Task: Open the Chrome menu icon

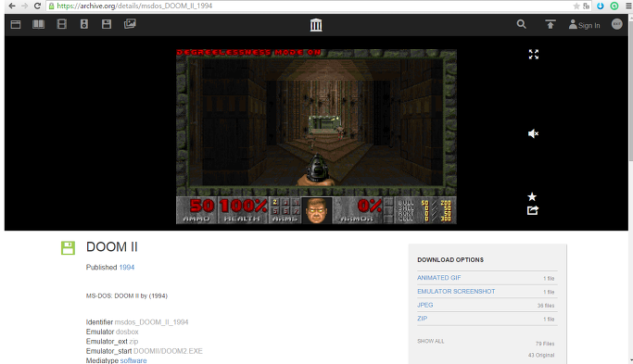Action: point(628,6)
